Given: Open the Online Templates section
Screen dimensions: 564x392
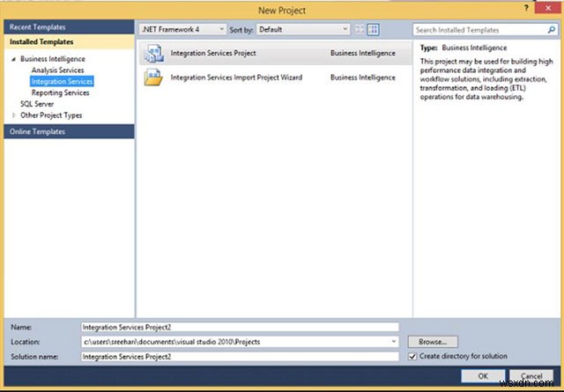Looking at the screenshot, I should pos(69,131).
